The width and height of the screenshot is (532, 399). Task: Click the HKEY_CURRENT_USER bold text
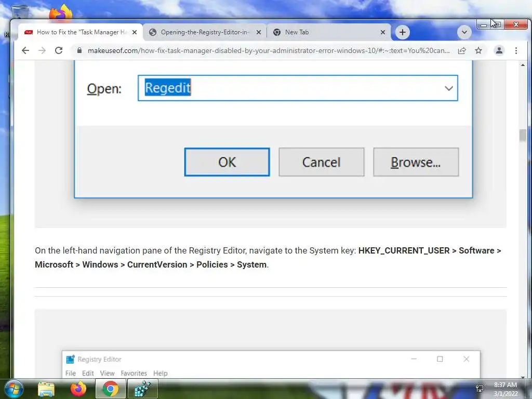point(404,250)
